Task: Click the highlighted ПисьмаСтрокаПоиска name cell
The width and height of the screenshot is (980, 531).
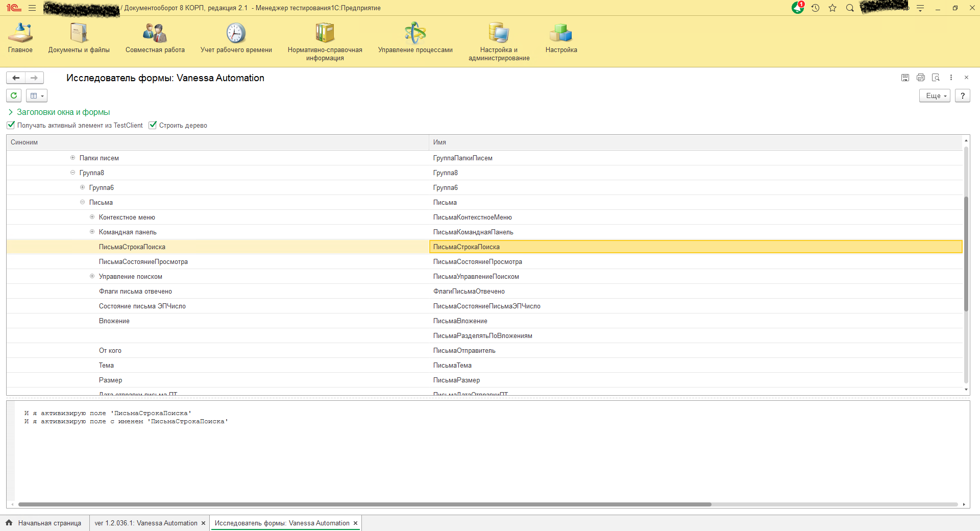Action: [696, 247]
